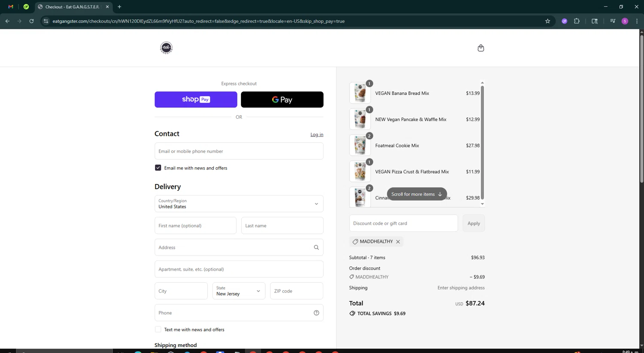Screen dimensions: 644x353
Task: Click the VEGAN Pizza Crust & Flatbread Mix thumbnail
Action: (360, 172)
